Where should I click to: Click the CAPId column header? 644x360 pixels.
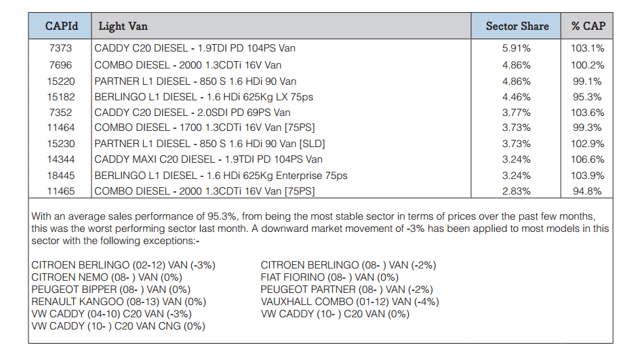coord(60,26)
